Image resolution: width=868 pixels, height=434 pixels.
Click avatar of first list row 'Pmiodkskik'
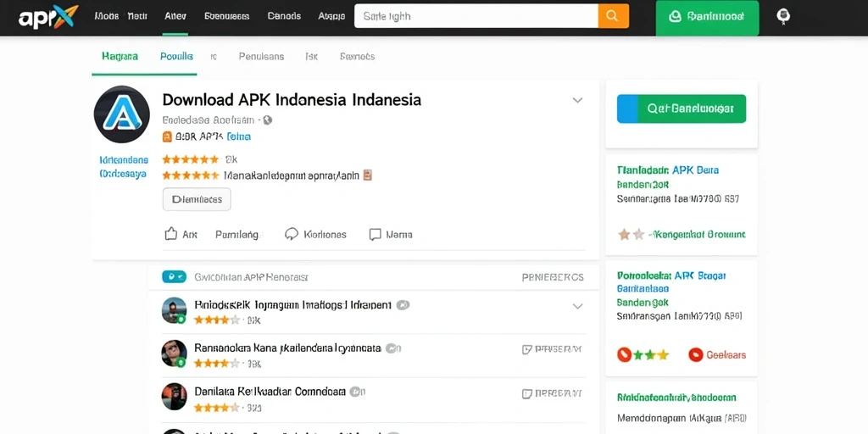[x=174, y=310]
